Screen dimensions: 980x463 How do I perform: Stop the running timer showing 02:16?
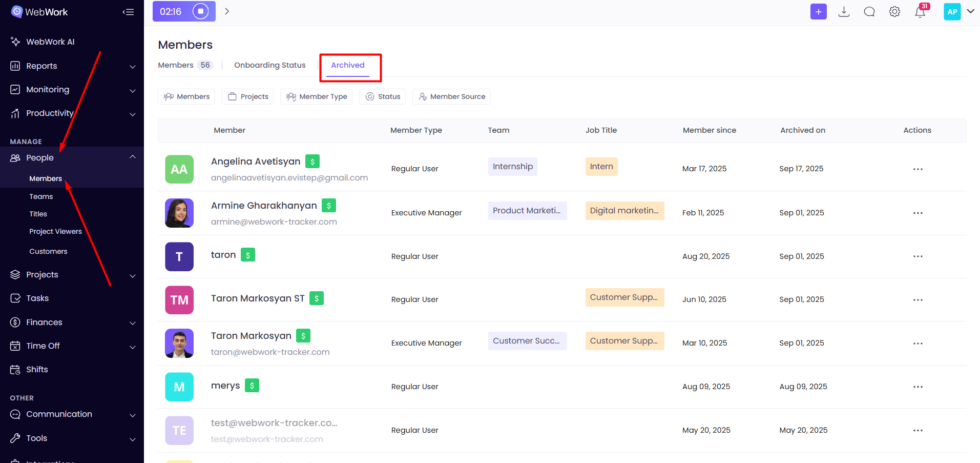(200, 11)
